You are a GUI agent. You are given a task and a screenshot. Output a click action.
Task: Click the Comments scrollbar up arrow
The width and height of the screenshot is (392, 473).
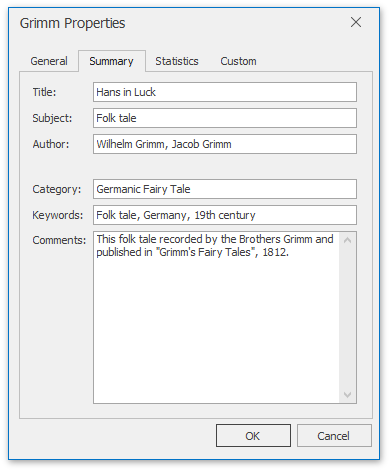(348, 240)
